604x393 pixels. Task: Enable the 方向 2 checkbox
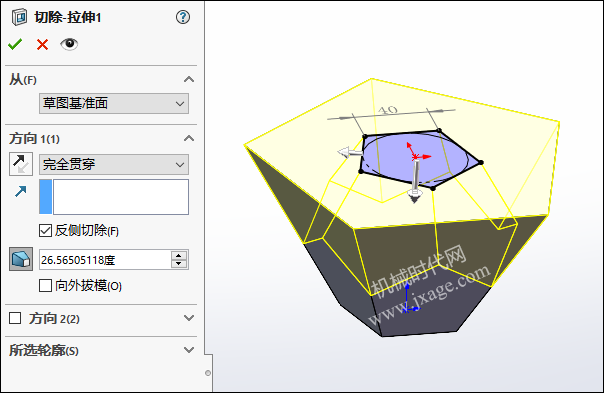pos(15,318)
